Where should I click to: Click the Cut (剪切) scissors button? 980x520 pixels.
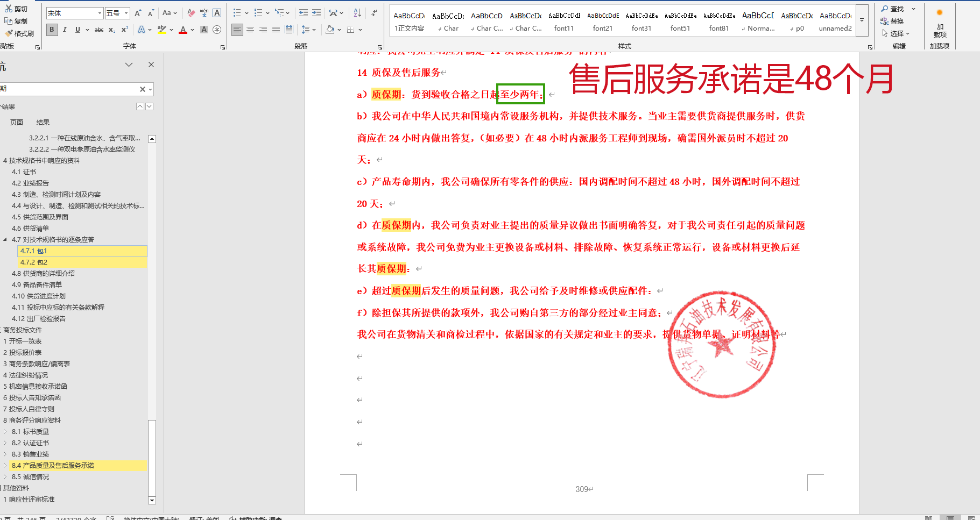pyautogui.click(x=16, y=9)
